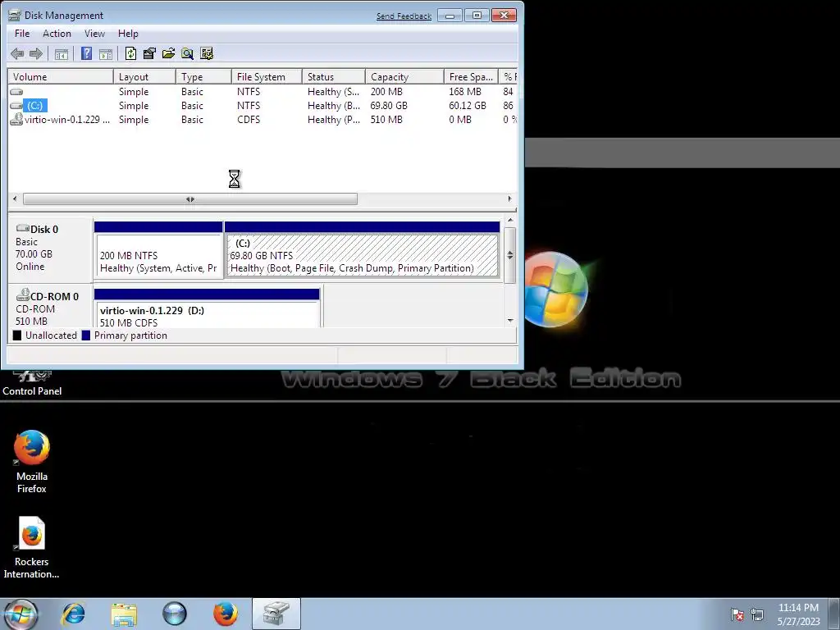Click the CD-ROM 0 label
Viewport: 840px width, 630px height.
click(x=54, y=296)
